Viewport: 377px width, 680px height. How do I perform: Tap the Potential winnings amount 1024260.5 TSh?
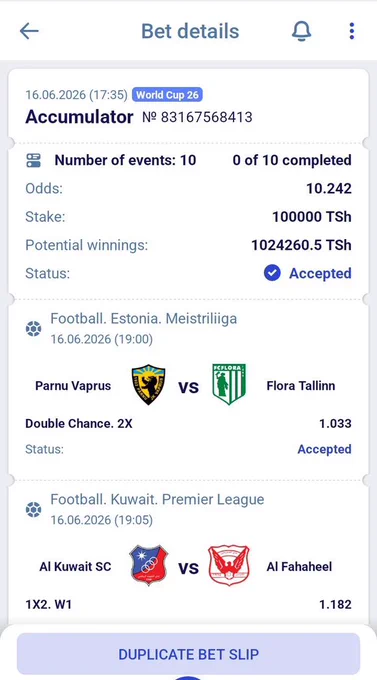[302, 245]
